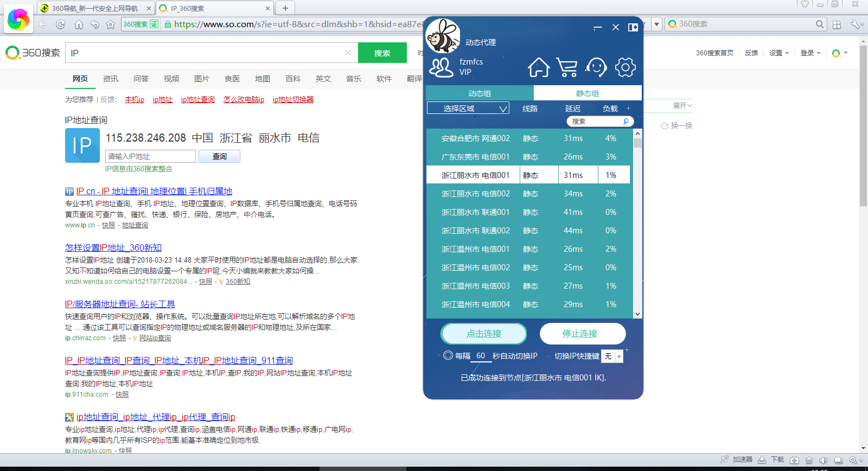868x471 pixels.
Task: Expand the 登录 dropdown
Action: click(x=810, y=53)
